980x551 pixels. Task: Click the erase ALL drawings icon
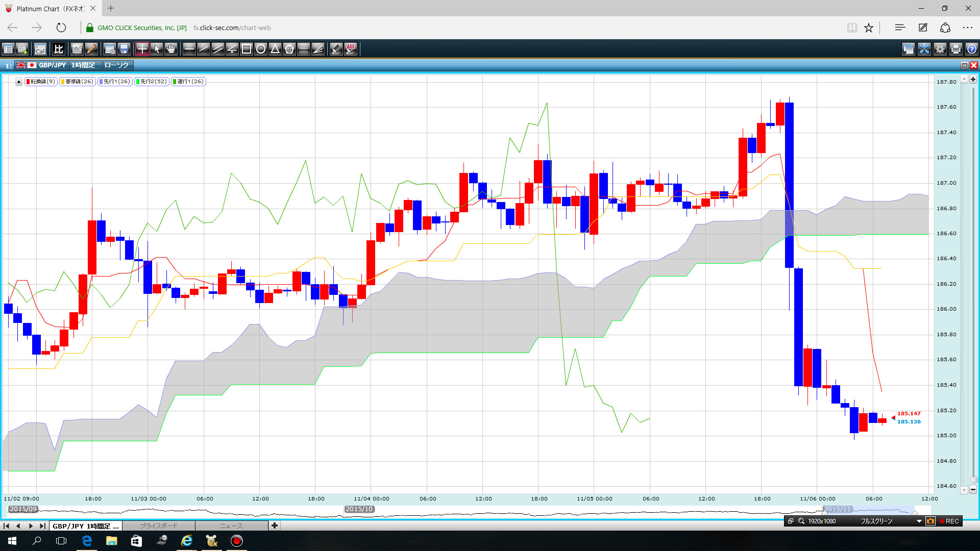351,49
